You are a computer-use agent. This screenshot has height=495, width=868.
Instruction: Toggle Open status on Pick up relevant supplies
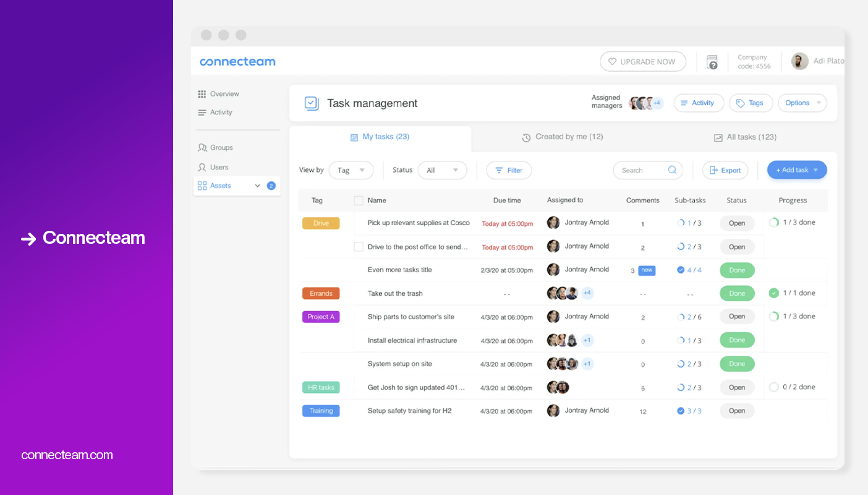point(737,223)
